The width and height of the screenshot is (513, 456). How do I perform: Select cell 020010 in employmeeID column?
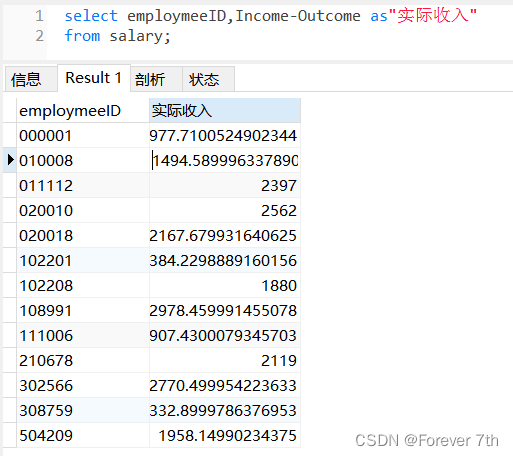click(x=83, y=210)
